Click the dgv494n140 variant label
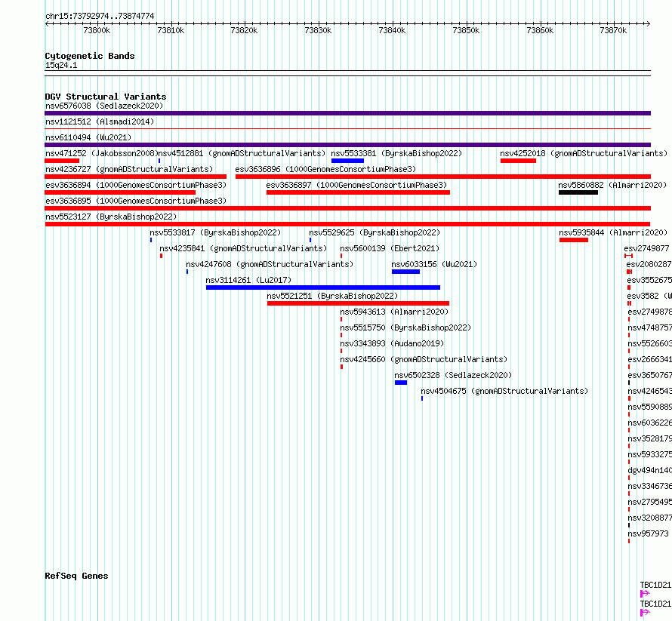672x621 pixels. (649, 470)
